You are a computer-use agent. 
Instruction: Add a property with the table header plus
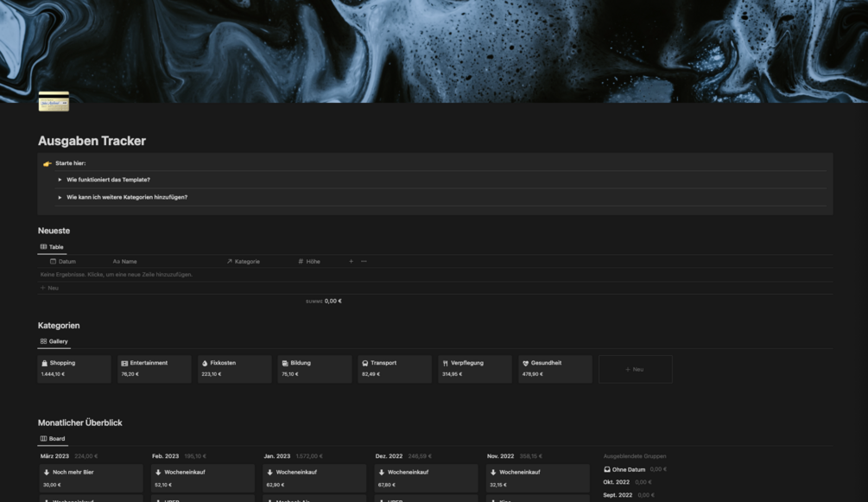[x=351, y=261]
